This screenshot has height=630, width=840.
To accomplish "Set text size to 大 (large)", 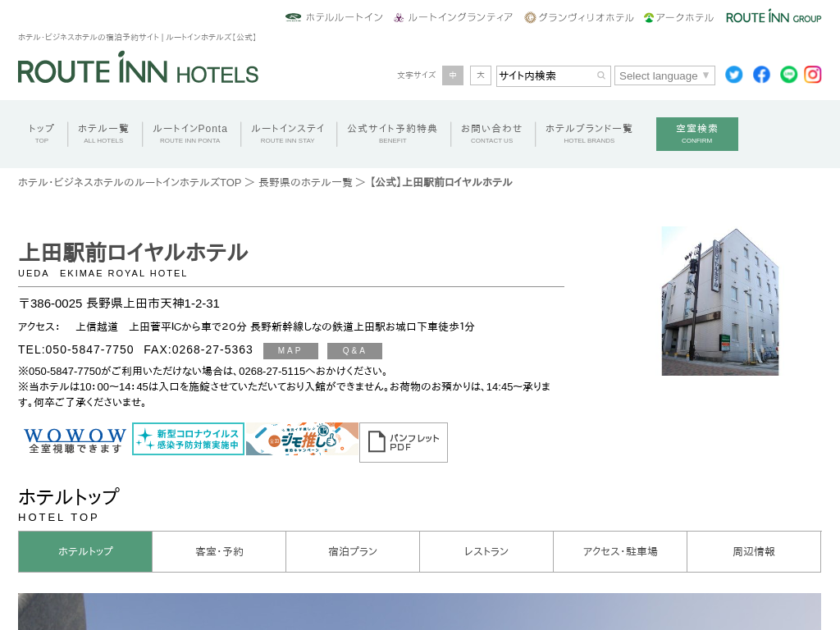I will click(x=481, y=75).
